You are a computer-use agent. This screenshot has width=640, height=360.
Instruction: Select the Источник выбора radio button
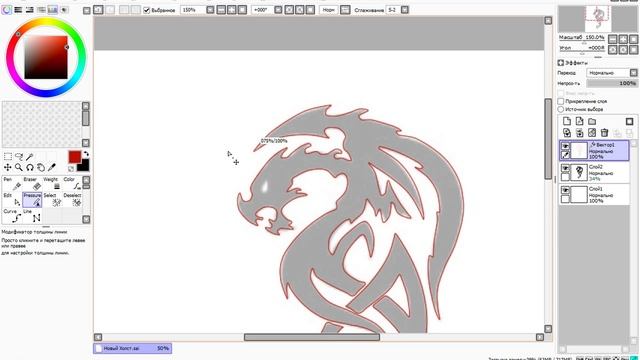(561, 109)
